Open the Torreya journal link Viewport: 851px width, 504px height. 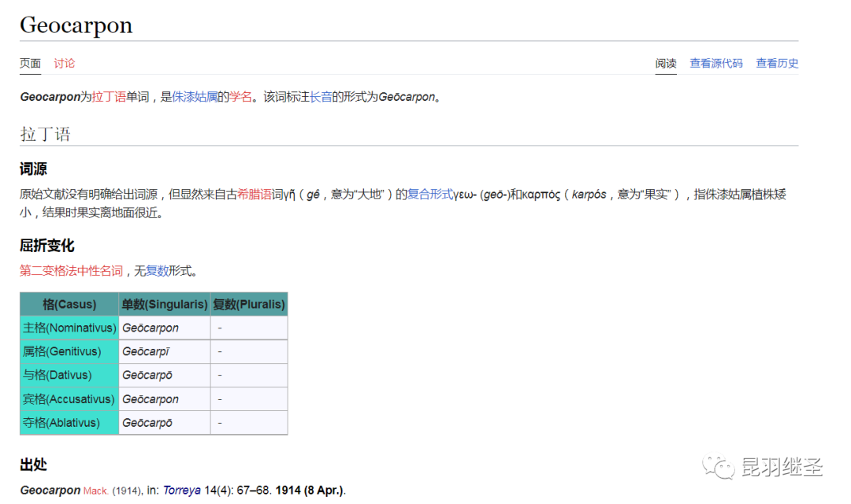click(182, 491)
